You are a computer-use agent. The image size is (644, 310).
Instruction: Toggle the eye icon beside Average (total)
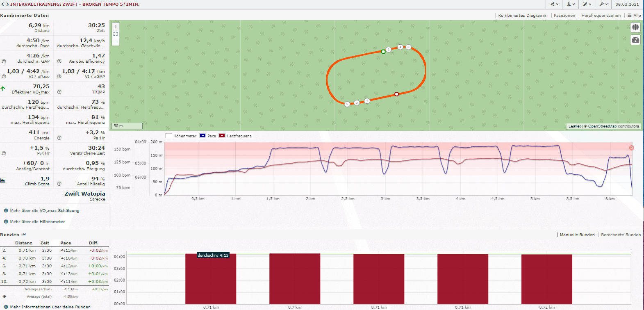point(5,296)
